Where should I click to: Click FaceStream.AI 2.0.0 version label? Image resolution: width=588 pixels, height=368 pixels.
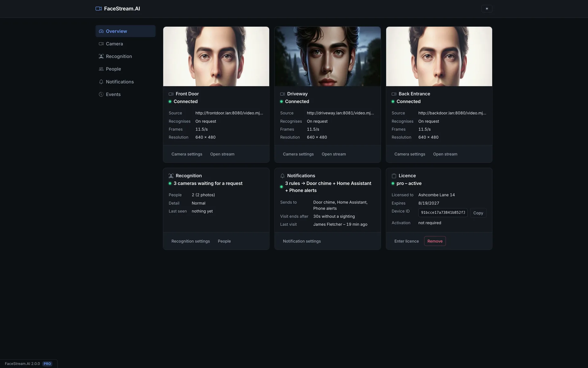[22, 364]
